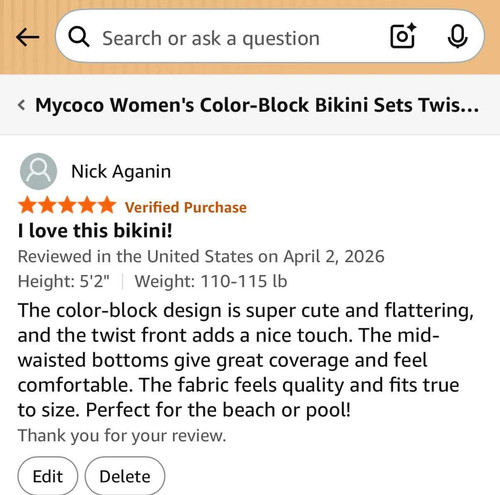The height and width of the screenshot is (495, 500).
Task: Click the Weight: 110-115 lb attribute text
Action: pyautogui.click(x=211, y=281)
